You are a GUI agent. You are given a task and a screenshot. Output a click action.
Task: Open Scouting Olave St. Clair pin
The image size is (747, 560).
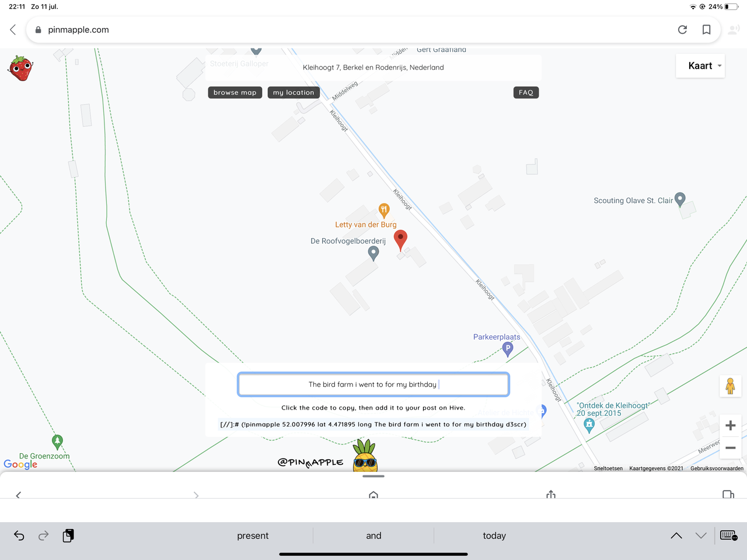(x=680, y=200)
